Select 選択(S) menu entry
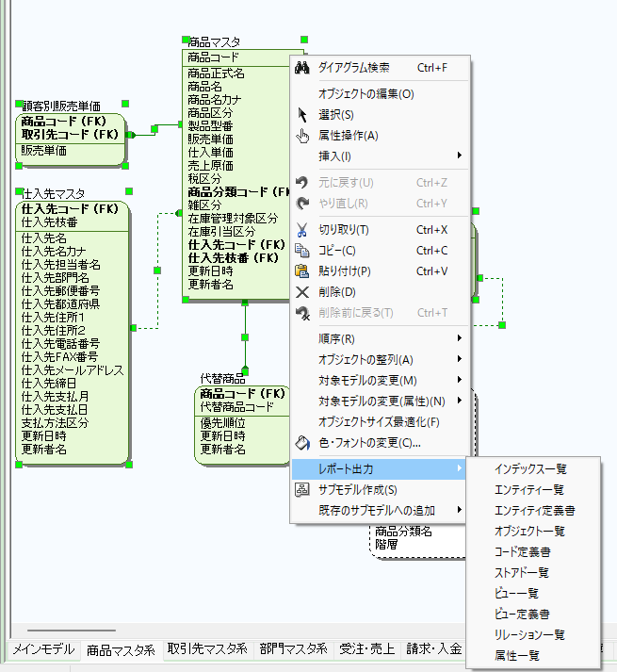Image resolution: width=617 pixels, height=672 pixels. 380,115
